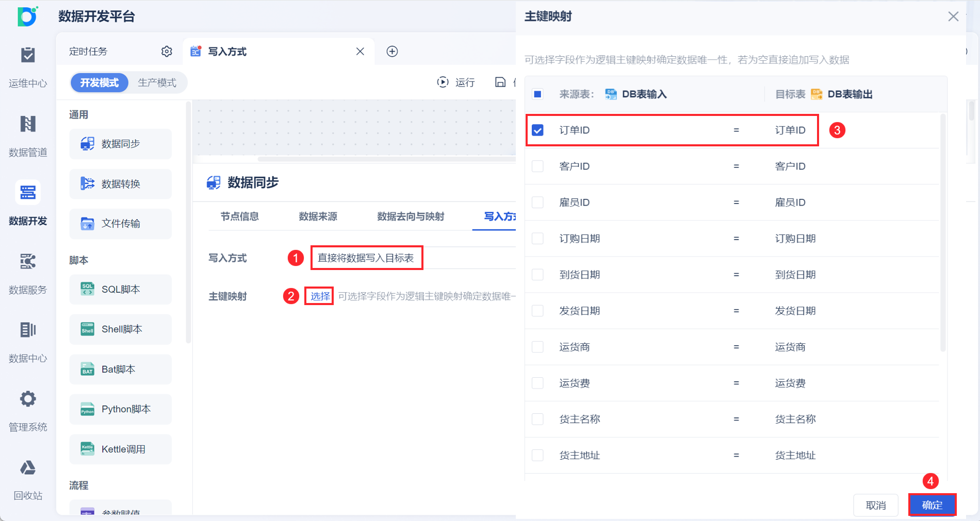
Task: Select the 数据同步 node icon
Action: tap(88, 144)
